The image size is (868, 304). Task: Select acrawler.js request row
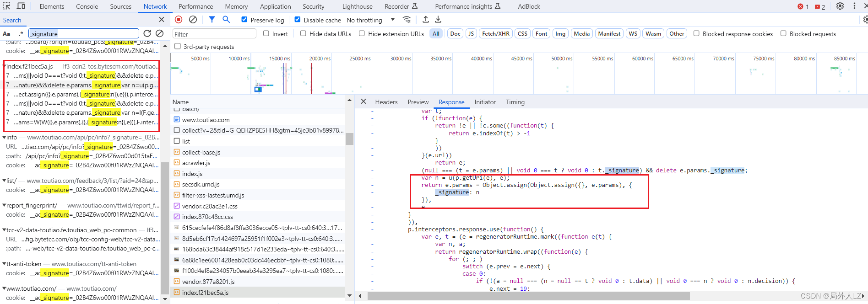pos(258,163)
